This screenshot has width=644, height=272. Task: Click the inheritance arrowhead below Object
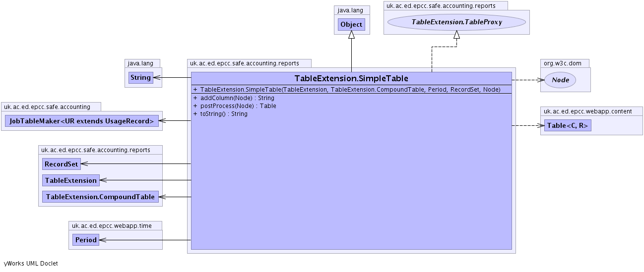351,35
